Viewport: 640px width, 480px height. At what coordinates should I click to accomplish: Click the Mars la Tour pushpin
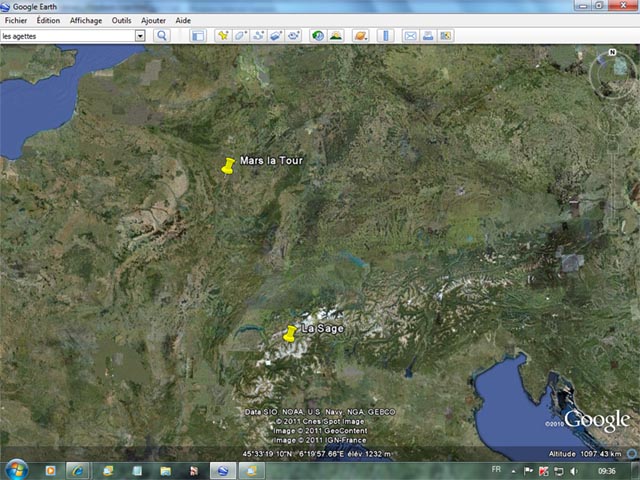pyautogui.click(x=228, y=166)
